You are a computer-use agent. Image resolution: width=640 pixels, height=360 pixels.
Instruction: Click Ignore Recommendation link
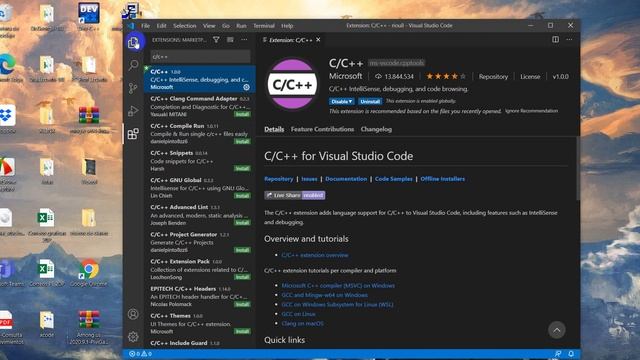pyautogui.click(x=531, y=111)
